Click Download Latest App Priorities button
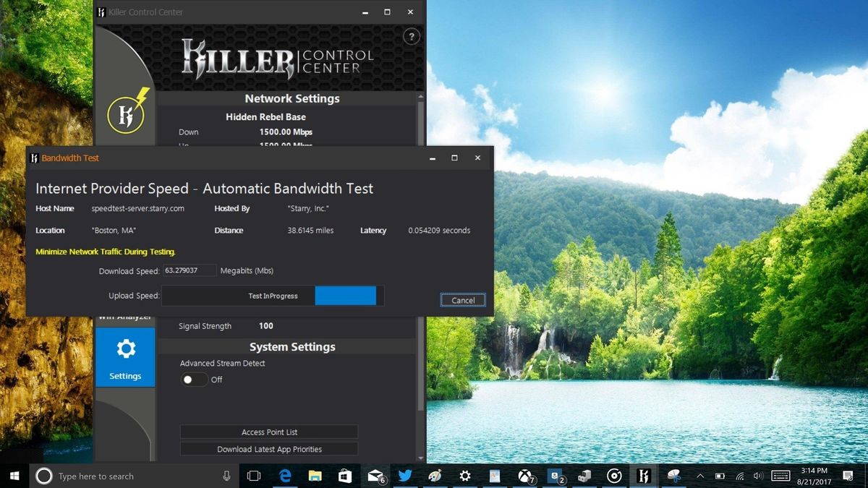This screenshot has width=868, height=488. point(269,449)
